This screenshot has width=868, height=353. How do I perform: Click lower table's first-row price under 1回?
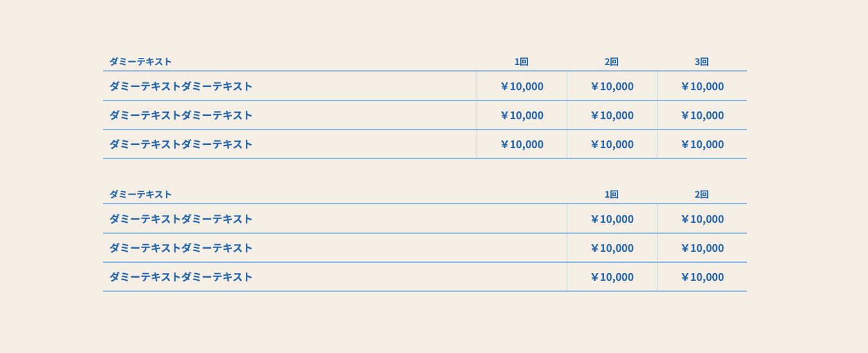pyautogui.click(x=612, y=219)
